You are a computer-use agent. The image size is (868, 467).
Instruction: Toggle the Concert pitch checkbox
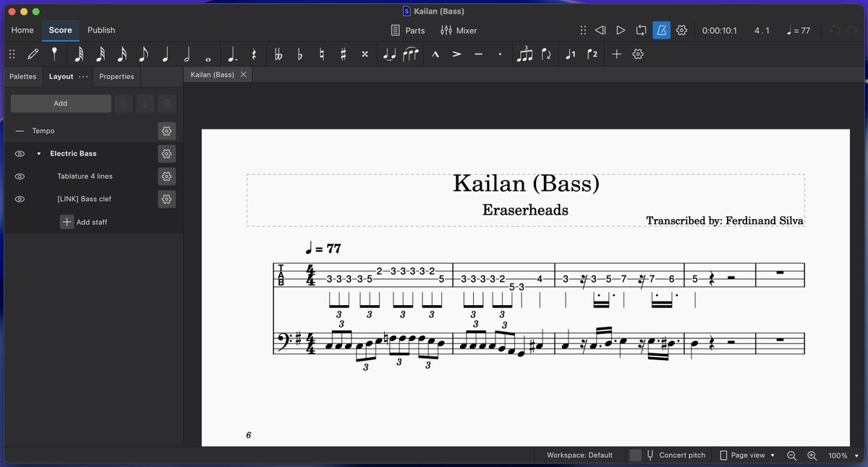point(635,455)
